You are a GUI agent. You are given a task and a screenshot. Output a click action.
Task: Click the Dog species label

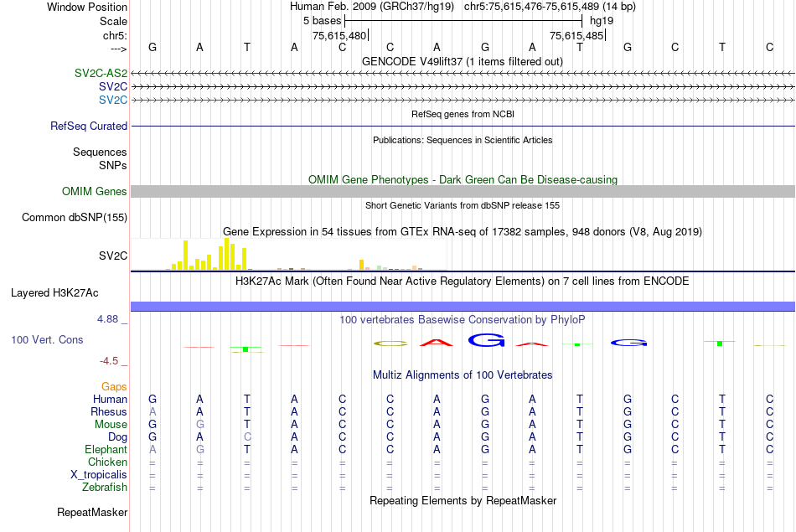118,437
